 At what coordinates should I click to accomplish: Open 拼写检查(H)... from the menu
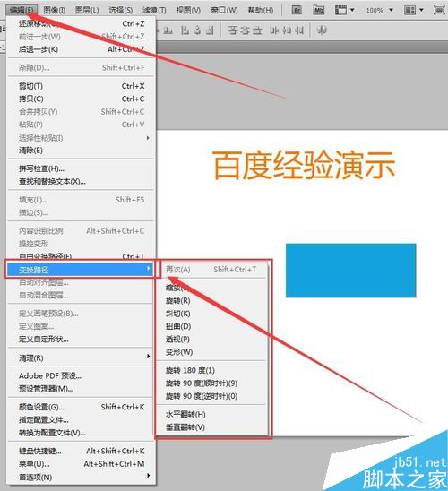(82, 168)
